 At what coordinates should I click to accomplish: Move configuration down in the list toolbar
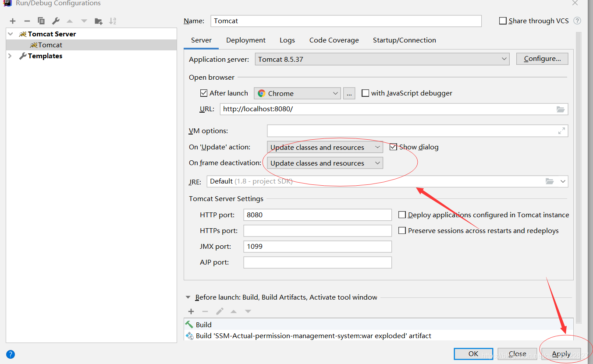[x=84, y=21]
